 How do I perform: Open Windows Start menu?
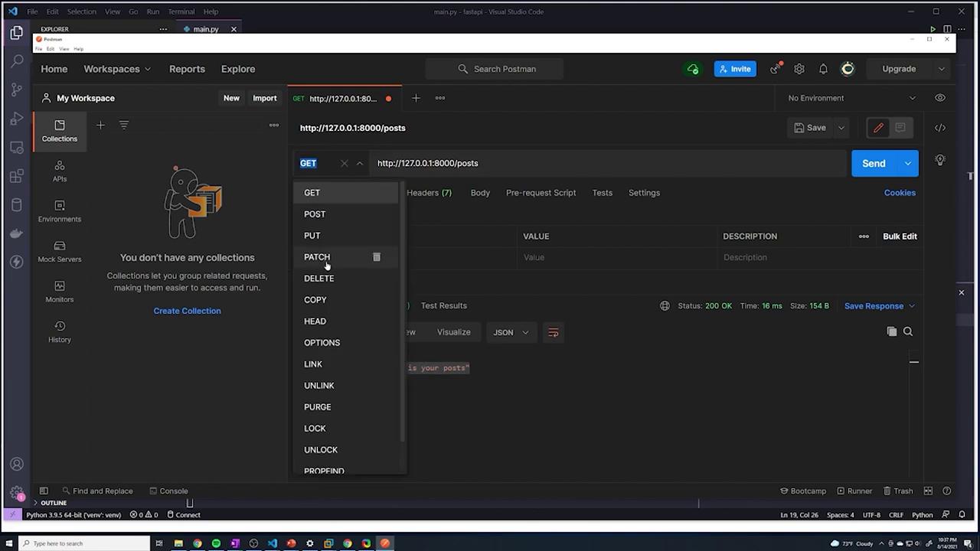11,543
